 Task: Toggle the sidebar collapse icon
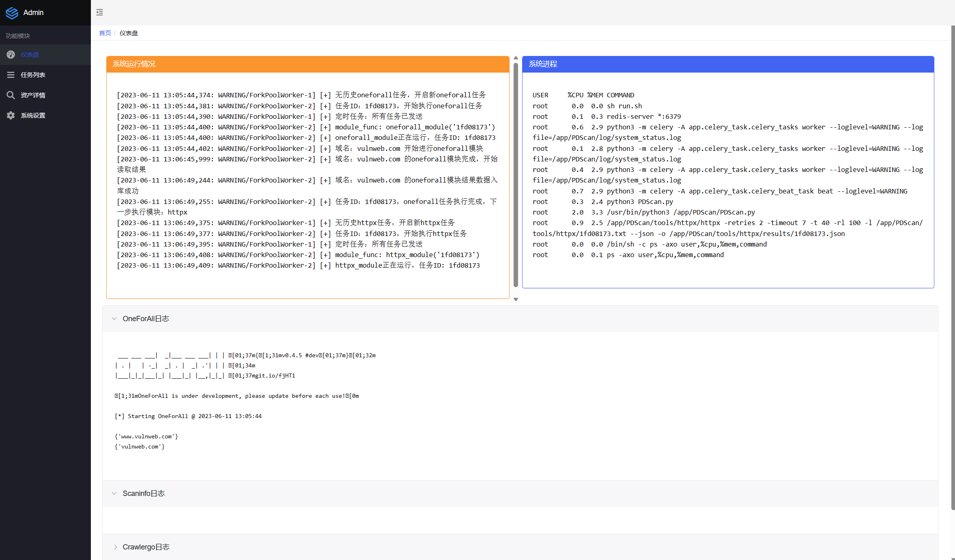pyautogui.click(x=99, y=12)
